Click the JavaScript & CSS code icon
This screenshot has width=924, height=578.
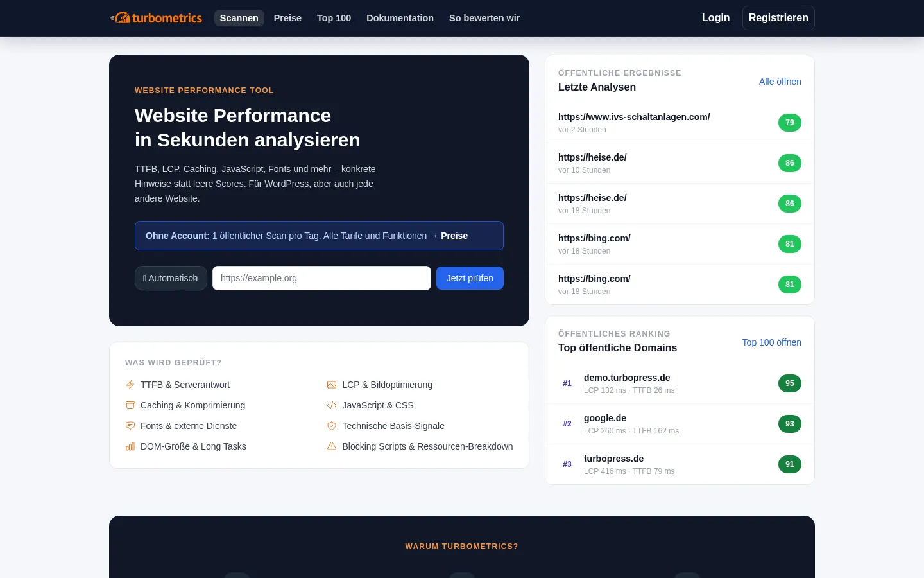(332, 405)
